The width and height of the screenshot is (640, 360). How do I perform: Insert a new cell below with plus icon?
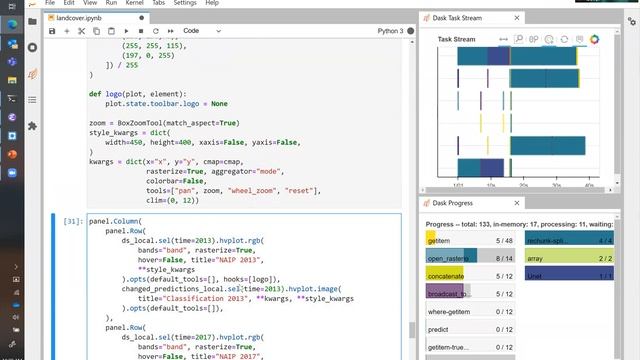coord(67,31)
